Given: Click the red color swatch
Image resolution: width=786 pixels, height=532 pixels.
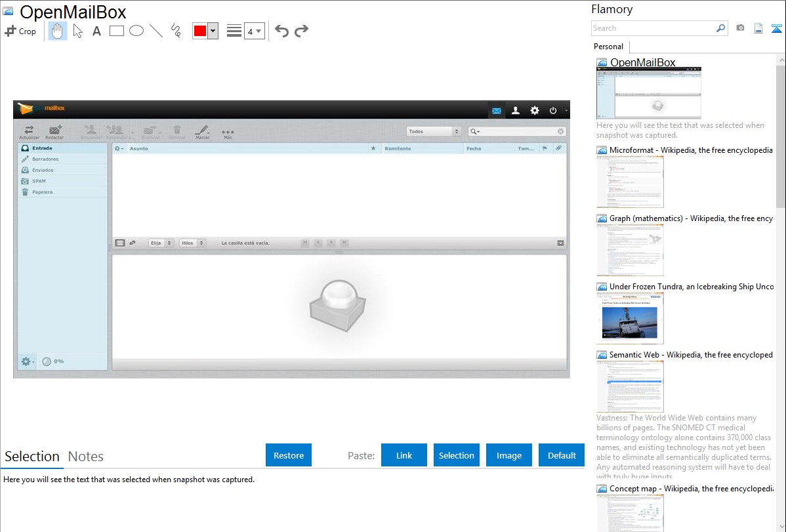Looking at the screenshot, I should (x=199, y=31).
